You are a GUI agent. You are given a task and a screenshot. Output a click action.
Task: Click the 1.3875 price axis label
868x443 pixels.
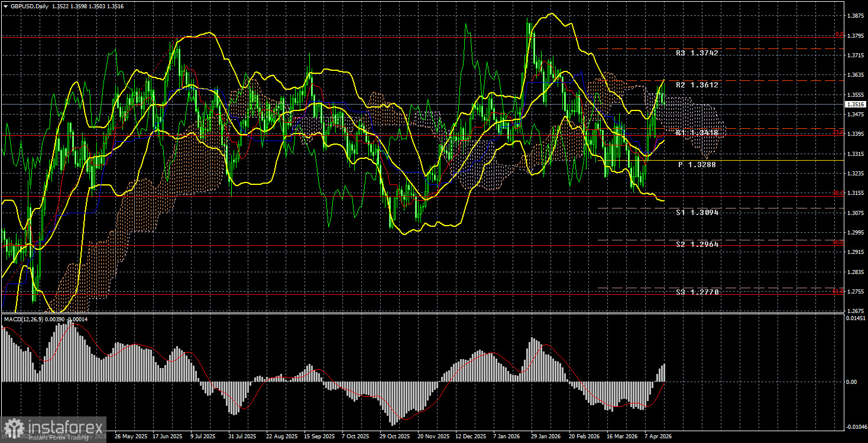[x=855, y=16]
